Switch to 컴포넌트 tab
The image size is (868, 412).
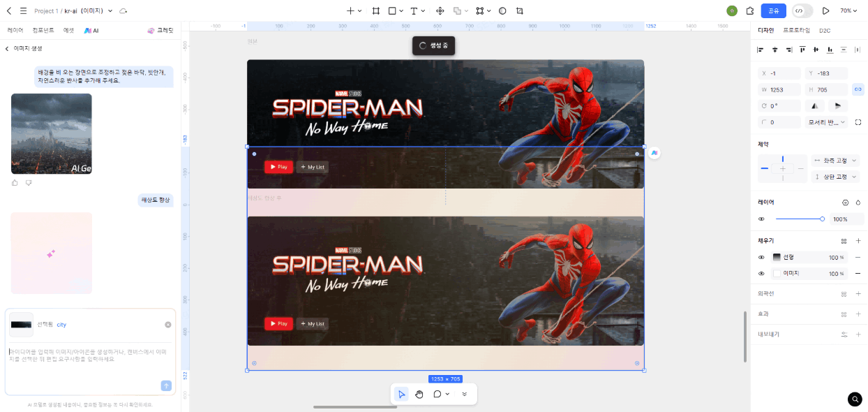click(43, 31)
